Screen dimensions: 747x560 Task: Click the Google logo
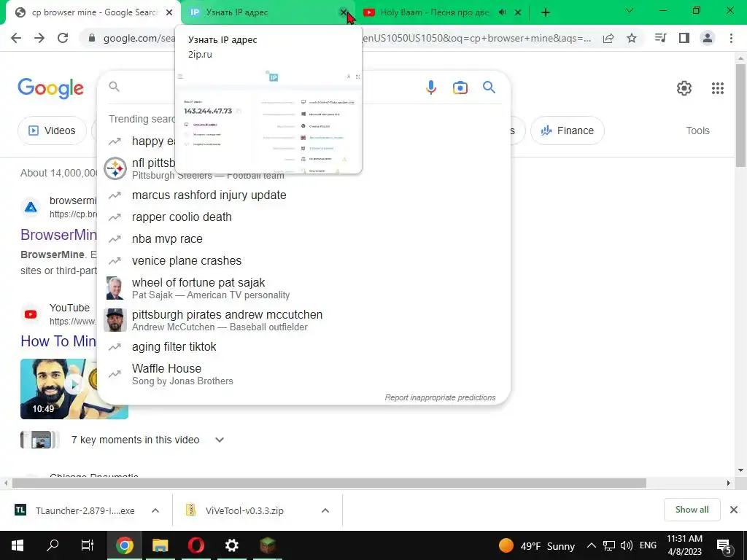point(50,88)
